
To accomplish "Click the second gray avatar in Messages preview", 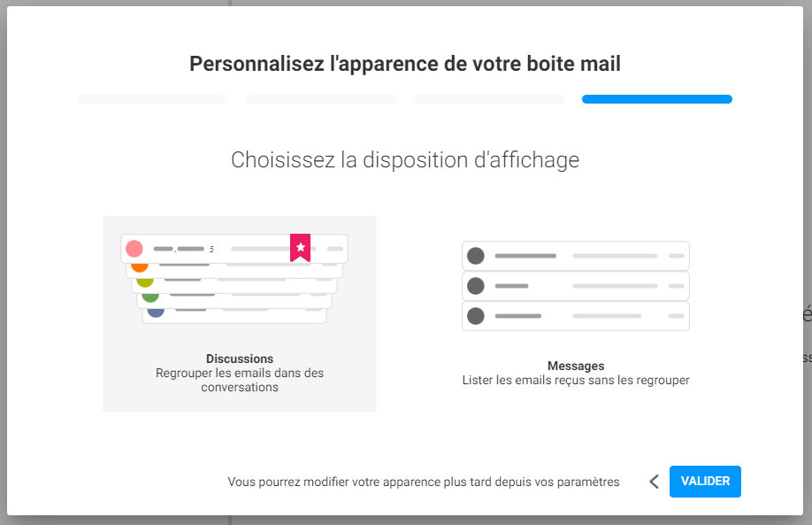I will coord(475,286).
